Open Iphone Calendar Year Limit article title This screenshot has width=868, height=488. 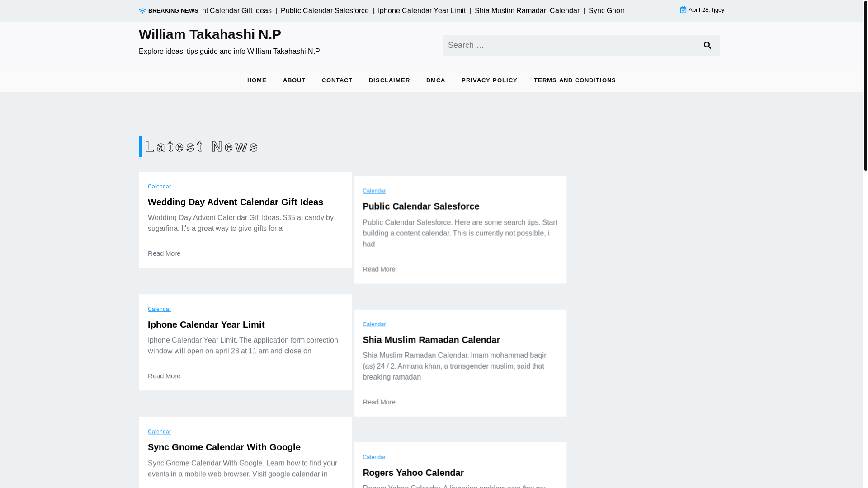click(206, 324)
